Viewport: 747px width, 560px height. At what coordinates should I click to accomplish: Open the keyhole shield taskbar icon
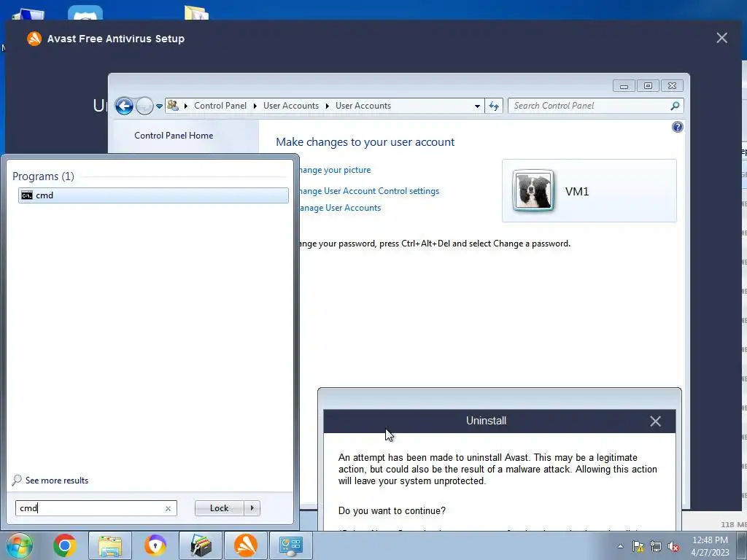155,545
